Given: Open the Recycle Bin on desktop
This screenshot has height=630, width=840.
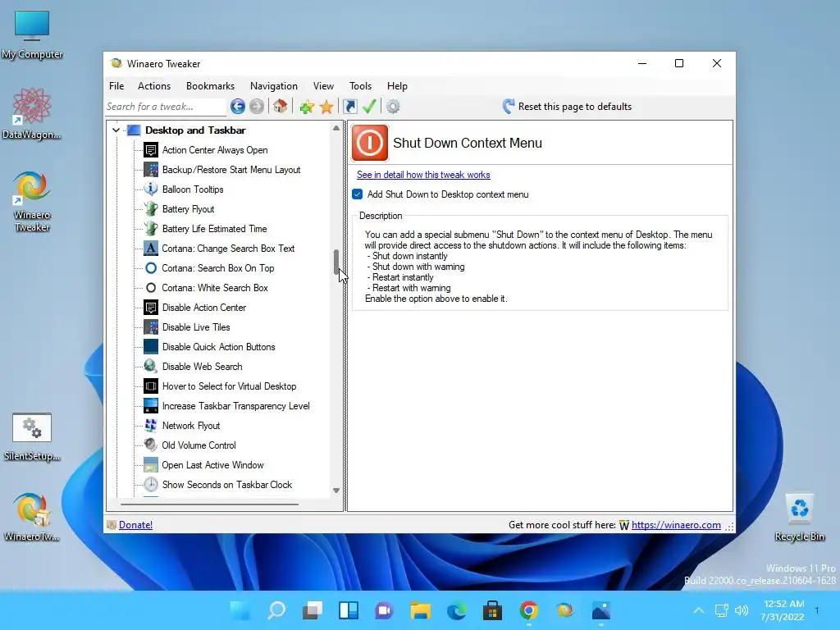Looking at the screenshot, I should pos(799,517).
